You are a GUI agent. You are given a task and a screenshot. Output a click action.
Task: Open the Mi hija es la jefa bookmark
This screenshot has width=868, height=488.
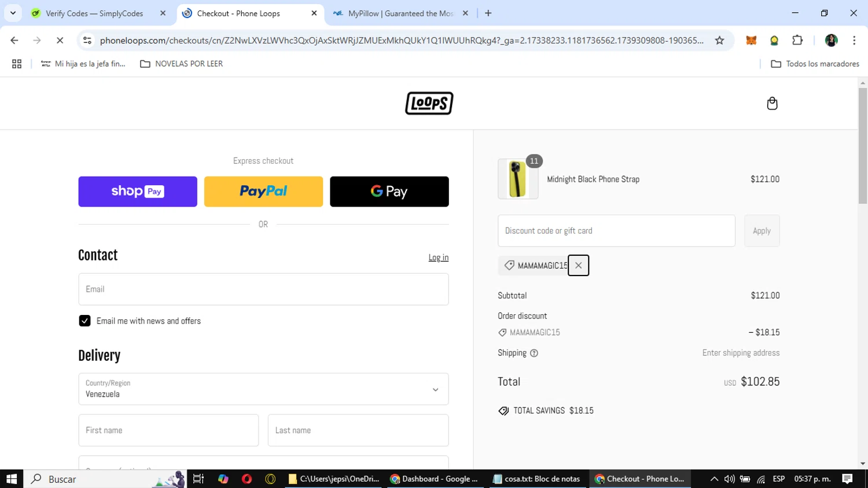click(x=83, y=64)
